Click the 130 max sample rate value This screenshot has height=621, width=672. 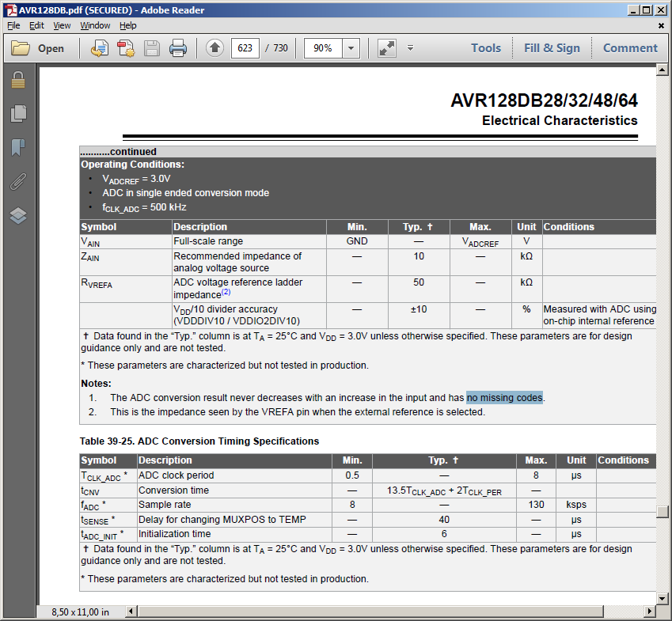[536, 505]
